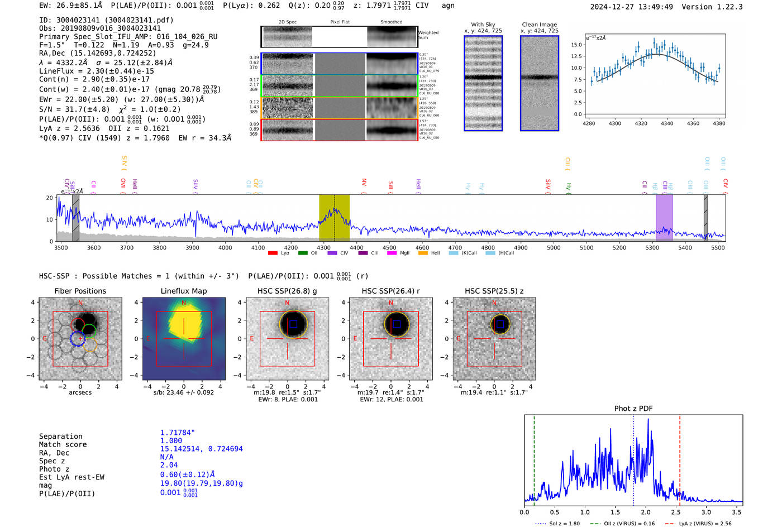Click the 'LyA z (VIRUS) = 2.56' legend entry
The width and height of the screenshot is (782, 532).
pyautogui.click(x=698, y=524)
